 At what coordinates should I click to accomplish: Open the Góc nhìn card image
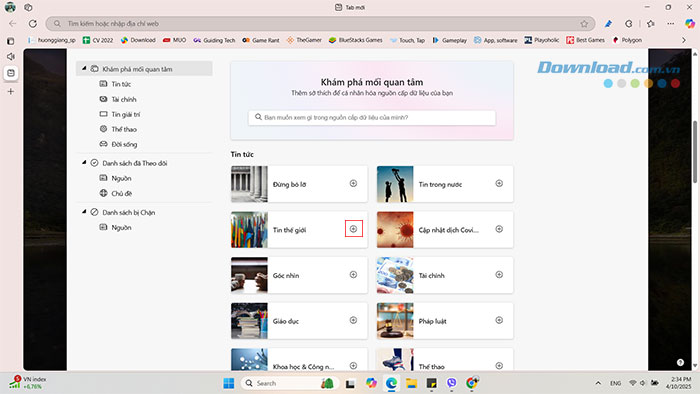[249, 275]
